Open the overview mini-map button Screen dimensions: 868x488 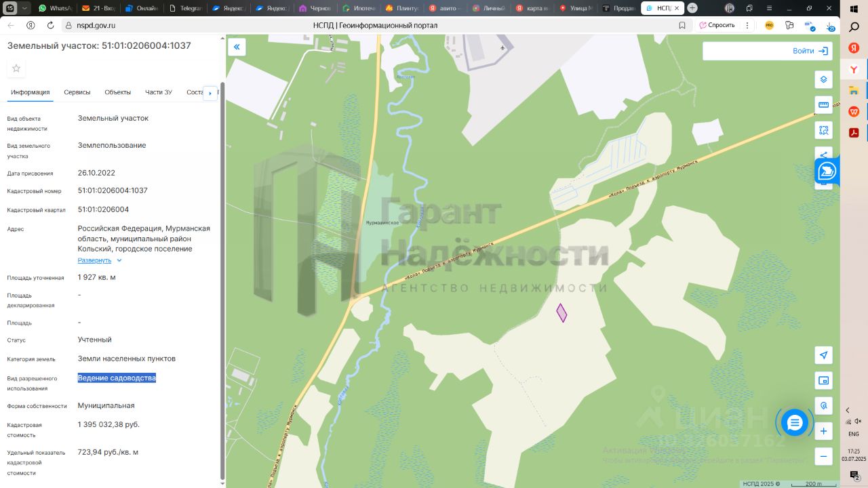pos(823,380)
